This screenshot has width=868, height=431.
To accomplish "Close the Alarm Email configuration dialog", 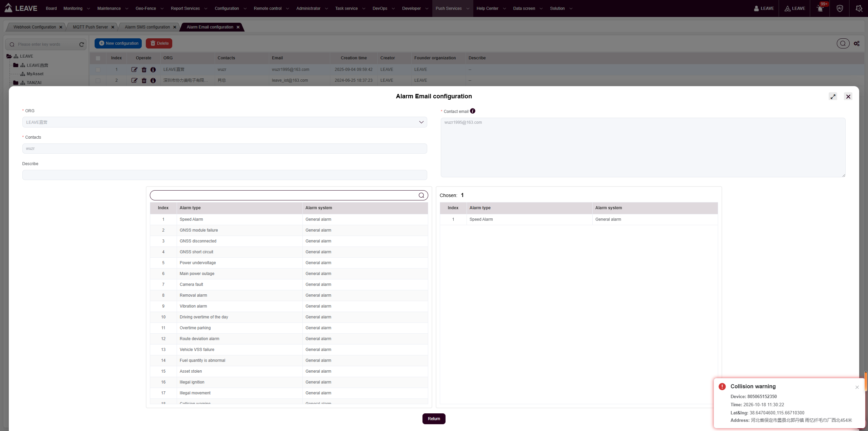I will click(x=848, y=97).
